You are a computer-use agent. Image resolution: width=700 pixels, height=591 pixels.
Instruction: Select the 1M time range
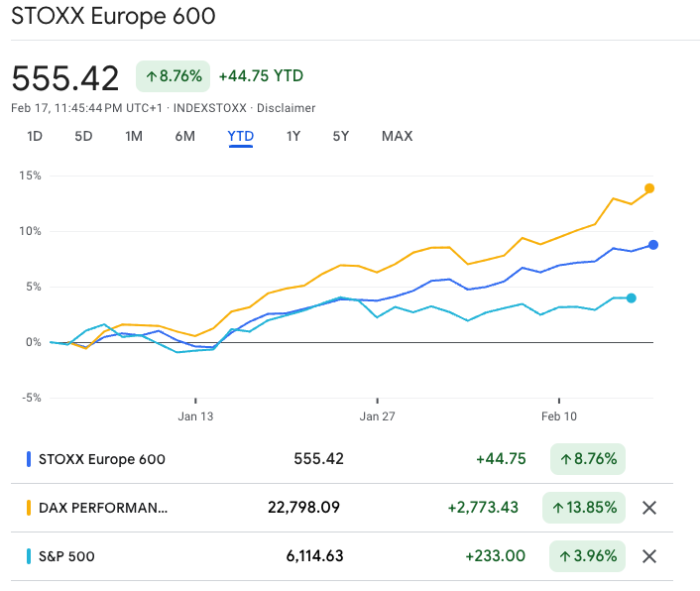[134, 136]
